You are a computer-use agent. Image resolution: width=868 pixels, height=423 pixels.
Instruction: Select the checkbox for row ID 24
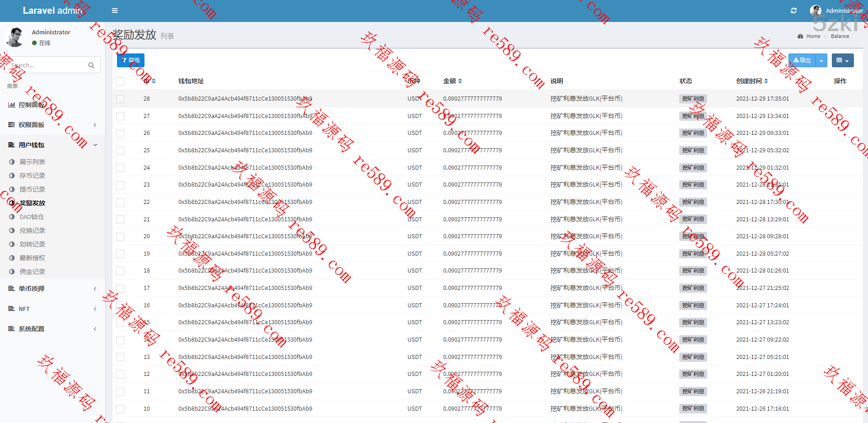120,168
